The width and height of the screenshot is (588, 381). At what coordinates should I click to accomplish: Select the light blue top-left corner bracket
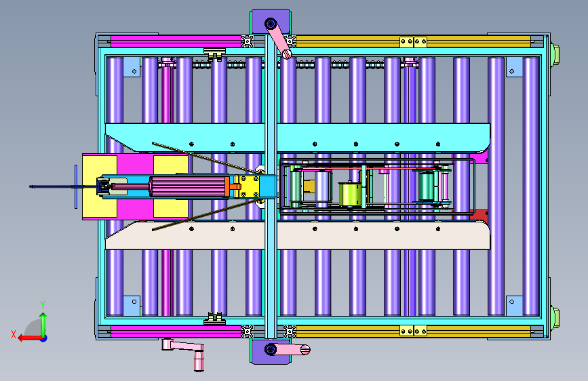[132, 66]
